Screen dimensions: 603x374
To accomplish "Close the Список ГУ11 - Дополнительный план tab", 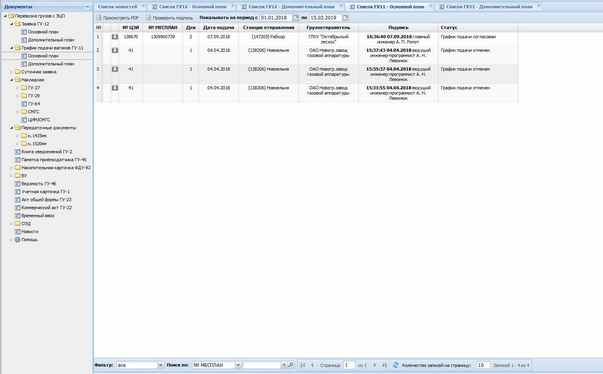I will 539,5.
